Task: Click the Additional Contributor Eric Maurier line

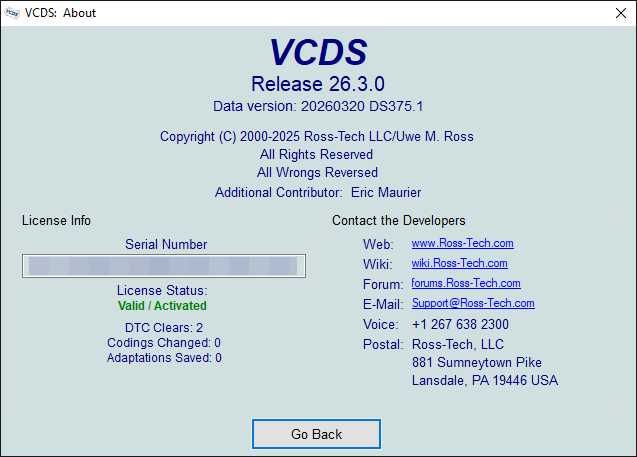Action: click(318, 192)
